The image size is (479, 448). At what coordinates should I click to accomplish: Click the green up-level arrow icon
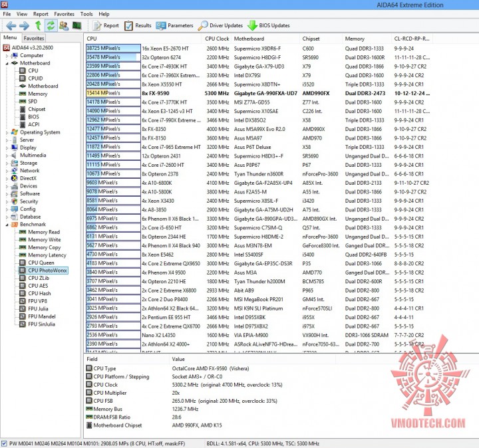pos(38,26)
